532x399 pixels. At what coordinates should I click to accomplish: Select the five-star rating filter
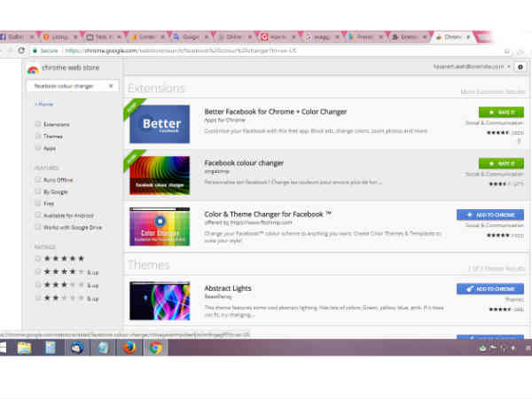point(38,258)
